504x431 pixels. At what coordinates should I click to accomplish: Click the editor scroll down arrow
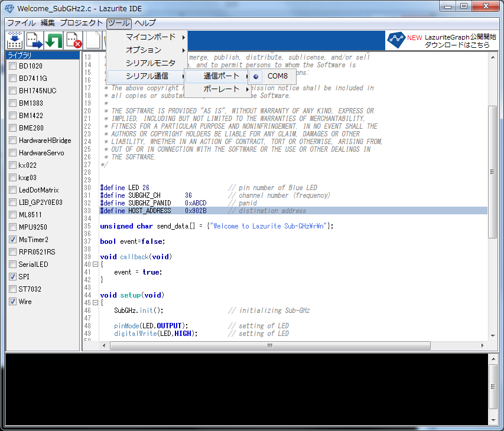493,335
